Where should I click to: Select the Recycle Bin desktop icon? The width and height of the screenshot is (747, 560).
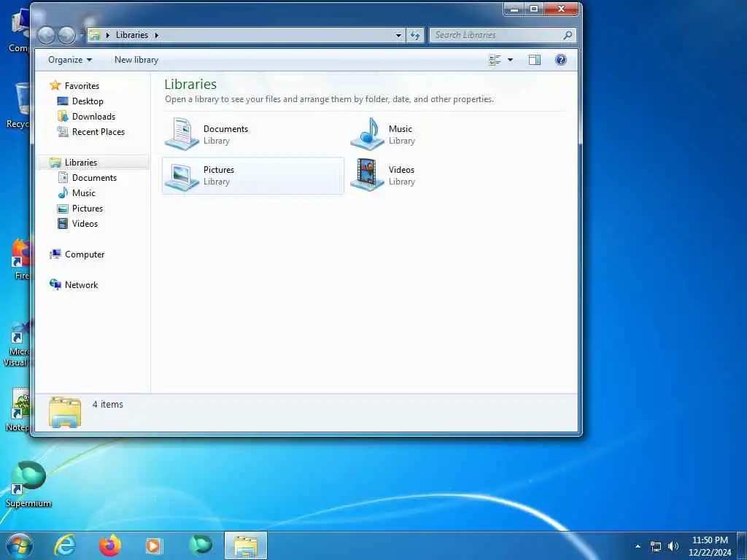(x=18, y=106)
